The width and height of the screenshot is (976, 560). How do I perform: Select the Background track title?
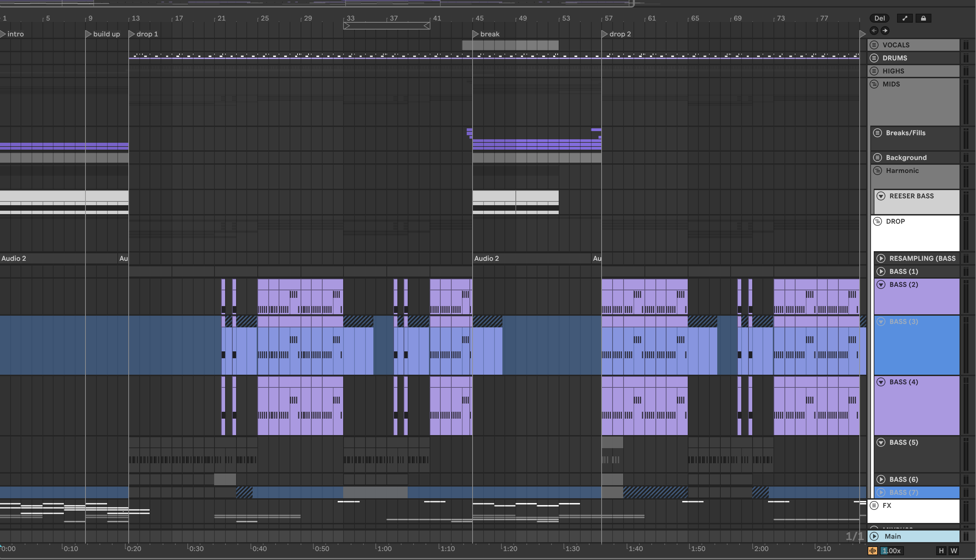[x=906, y=158]
